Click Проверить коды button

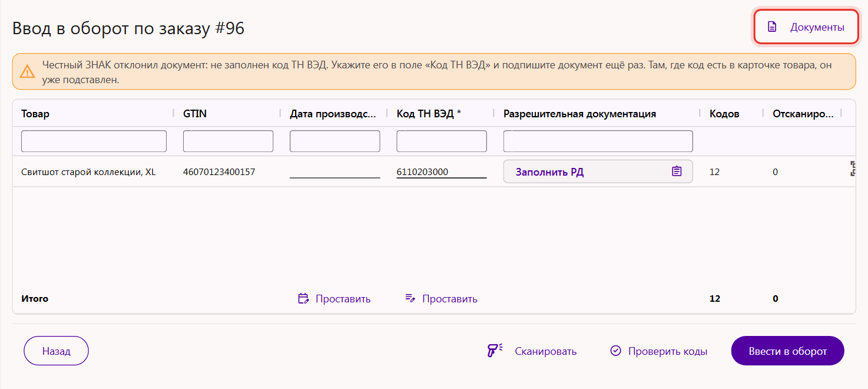coord(659,351)
